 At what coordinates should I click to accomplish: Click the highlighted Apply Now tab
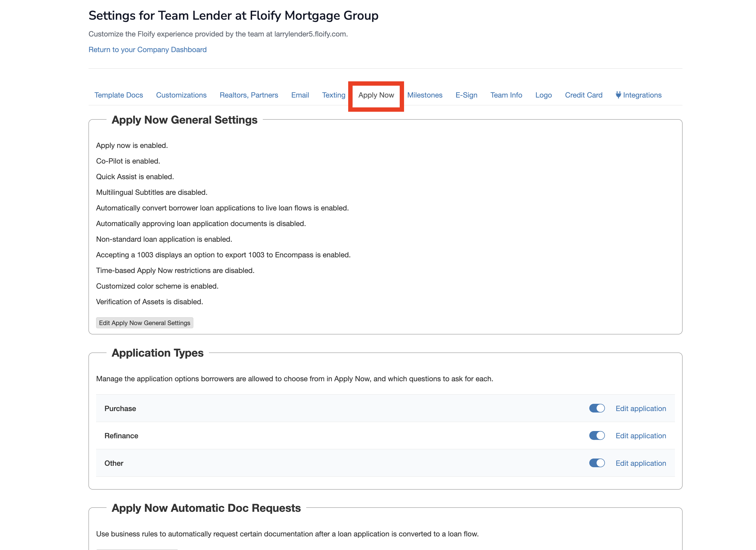376,95
